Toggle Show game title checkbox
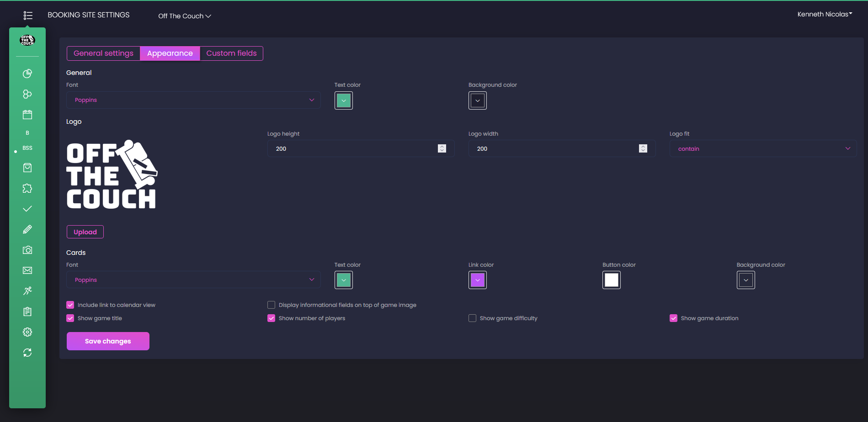868x422 pixels. pos(70,318)
